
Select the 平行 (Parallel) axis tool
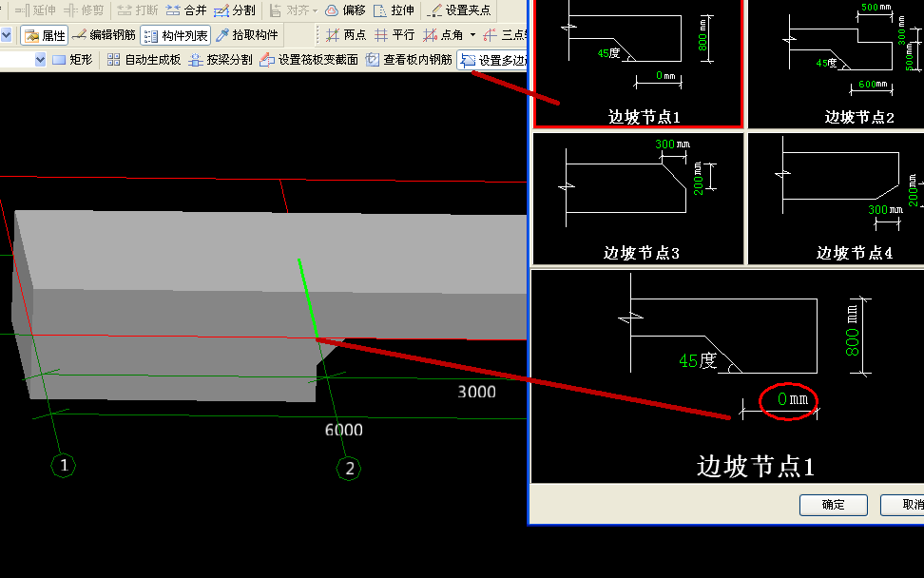click(x=395, y=35)
